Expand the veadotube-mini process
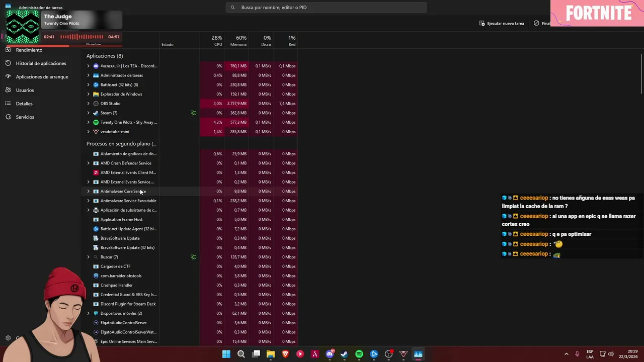 tap(88, 132)
